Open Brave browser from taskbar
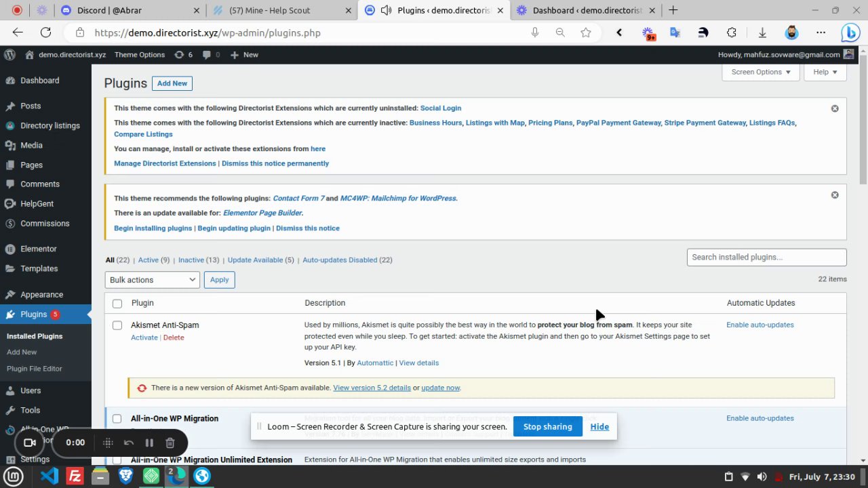The width and height of the screenshot is (868, 488). tap(125, 476)
